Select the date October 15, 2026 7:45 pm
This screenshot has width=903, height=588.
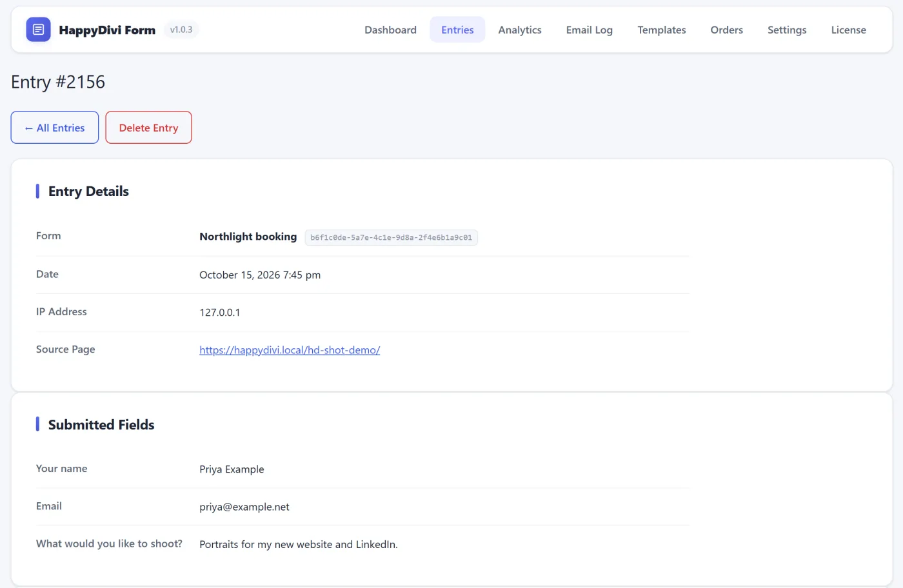click(260, 275)
